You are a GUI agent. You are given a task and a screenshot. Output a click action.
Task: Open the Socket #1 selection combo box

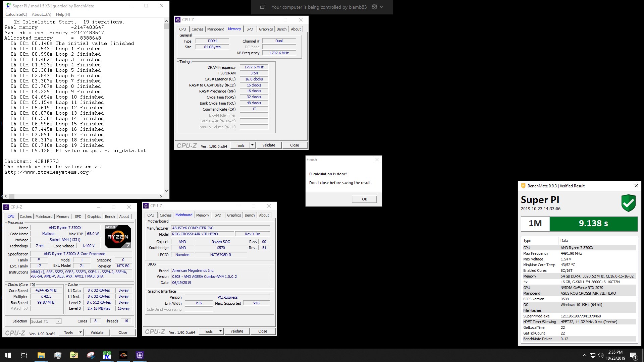(x=46, y=321)
